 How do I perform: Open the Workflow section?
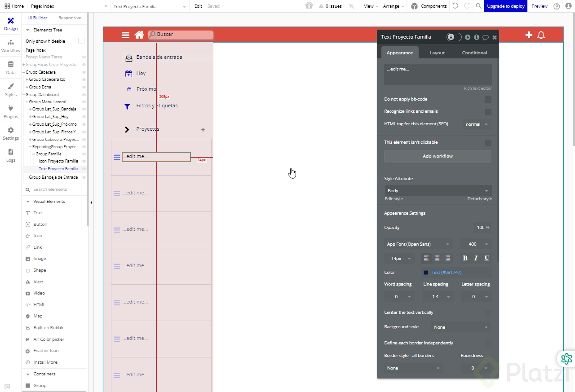coord(11,46)
